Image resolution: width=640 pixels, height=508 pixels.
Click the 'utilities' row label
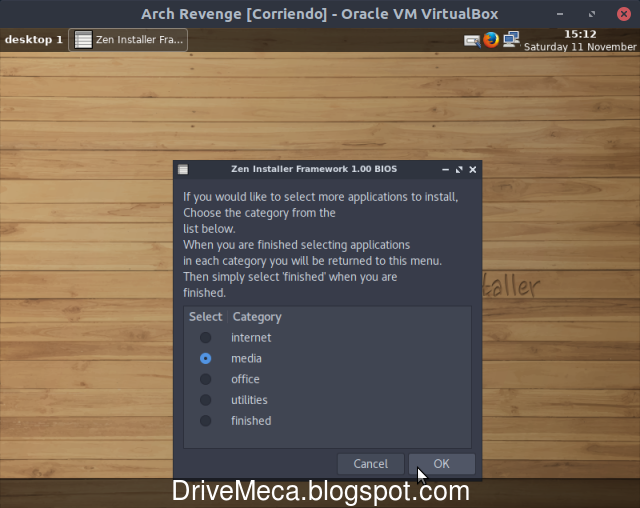pyautogui.click(x=249, y=400)
